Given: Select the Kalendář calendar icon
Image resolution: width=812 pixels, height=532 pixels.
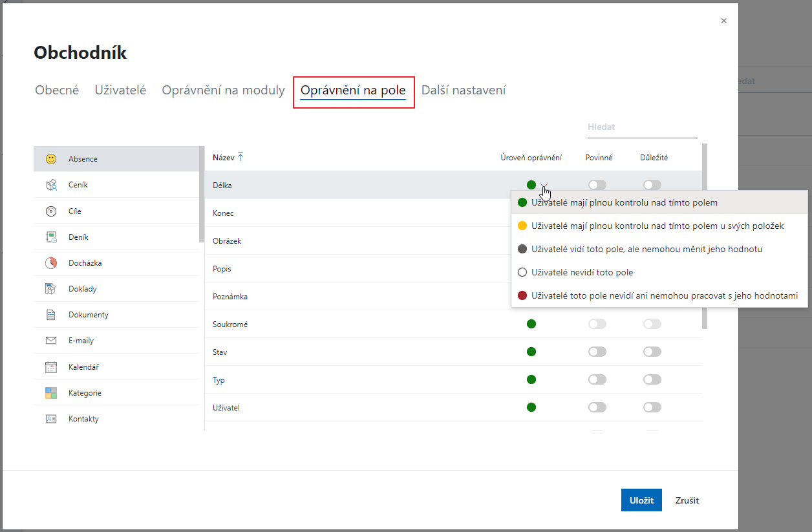Looking at the screenshot, I should [51, 367].
